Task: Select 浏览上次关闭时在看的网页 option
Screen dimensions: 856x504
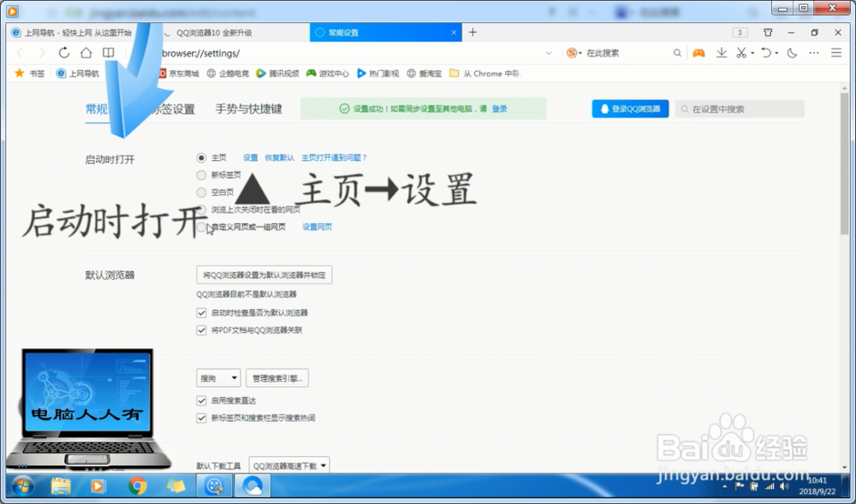Action: tap(201, 210)
